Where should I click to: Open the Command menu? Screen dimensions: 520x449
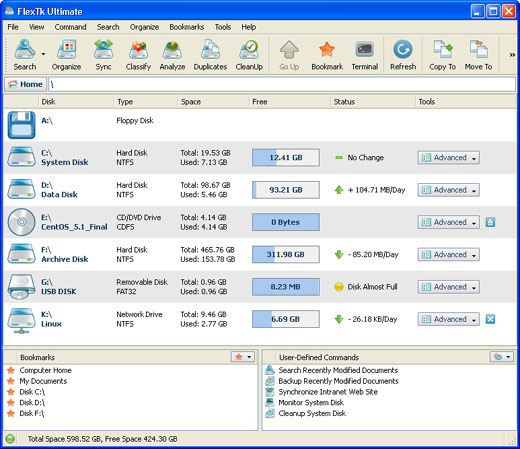[x=70, y=27]
